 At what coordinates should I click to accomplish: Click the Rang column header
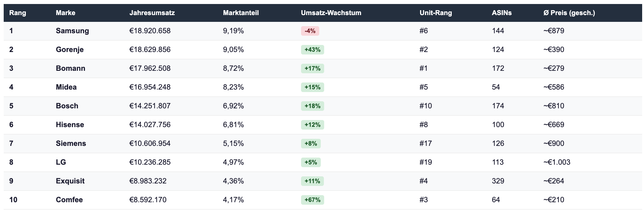pyautogui.click(x=18, y=13)
